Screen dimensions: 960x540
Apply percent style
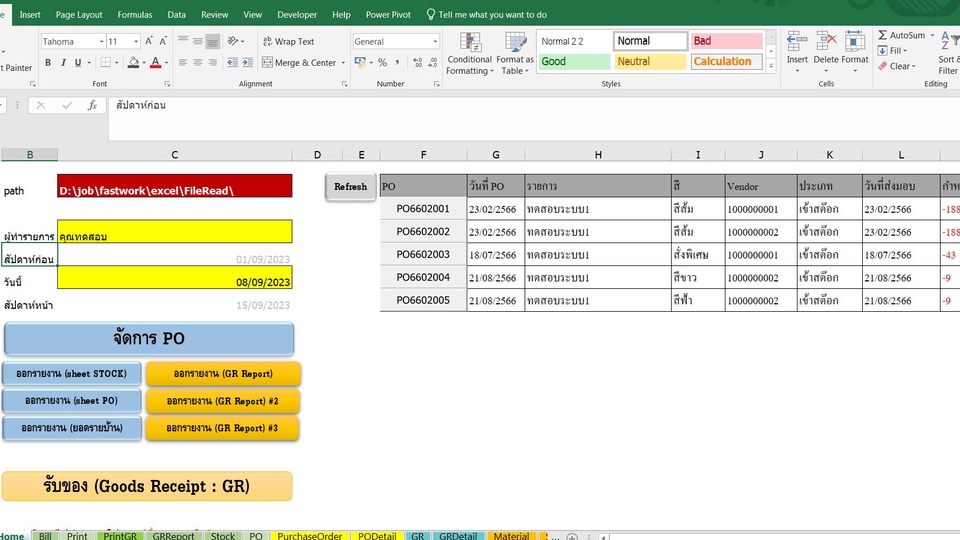point(382,62)
